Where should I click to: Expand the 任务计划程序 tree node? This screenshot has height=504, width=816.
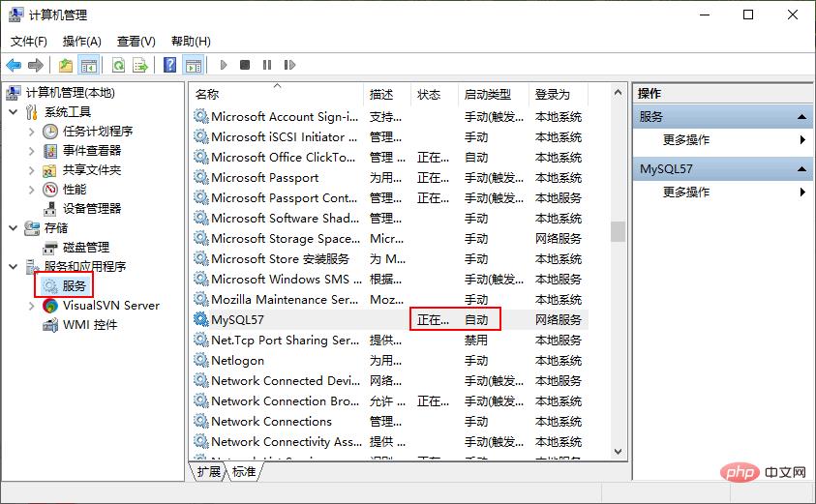click(31, 132)
